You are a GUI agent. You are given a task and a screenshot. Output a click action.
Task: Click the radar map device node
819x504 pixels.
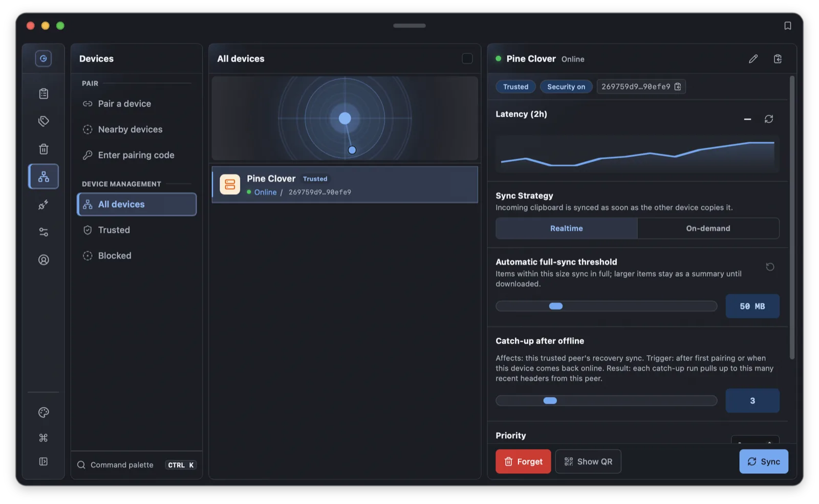(352, 150)
